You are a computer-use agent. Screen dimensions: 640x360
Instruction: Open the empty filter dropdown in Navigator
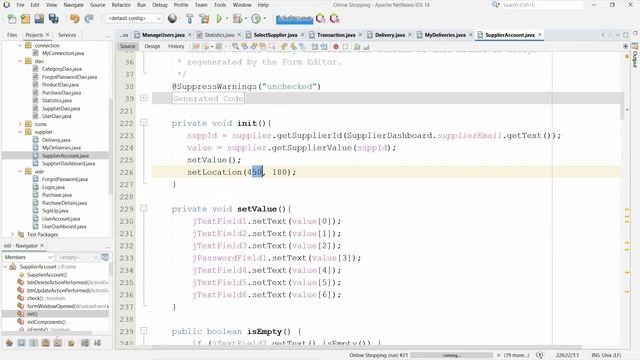coord(78,257)
